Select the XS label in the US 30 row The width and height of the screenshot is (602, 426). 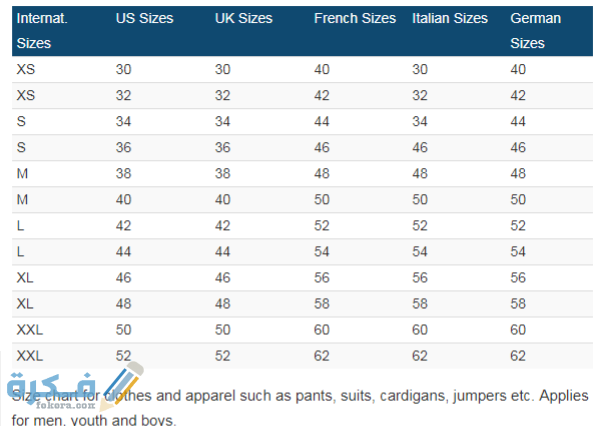[x=25, y=69]
